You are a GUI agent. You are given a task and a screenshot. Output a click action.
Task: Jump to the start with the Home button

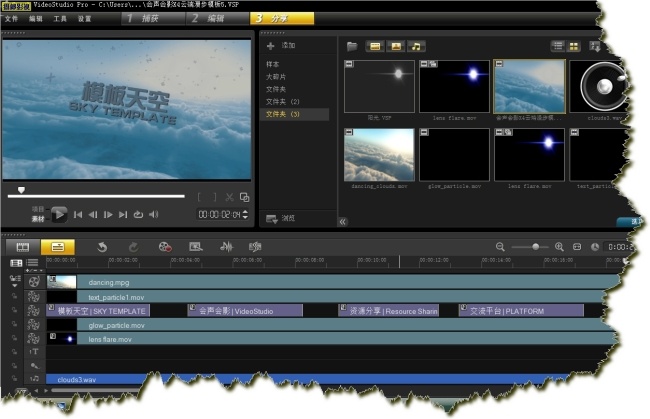point(78,214)
